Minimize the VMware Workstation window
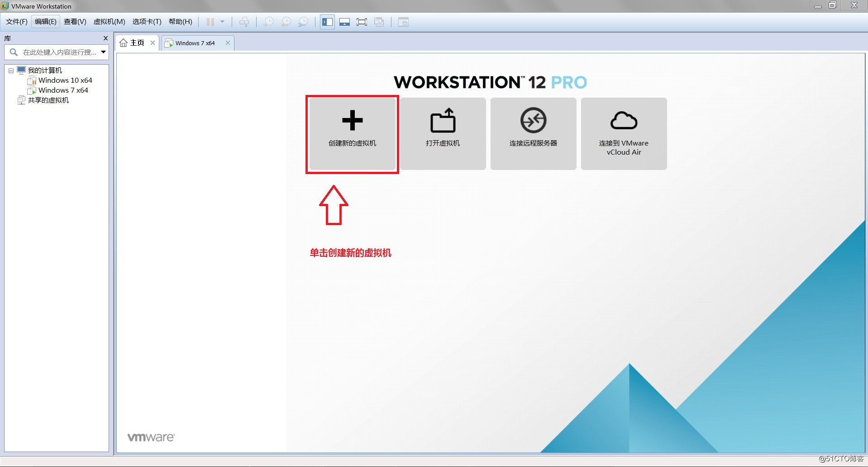 [x=818, y=5]
